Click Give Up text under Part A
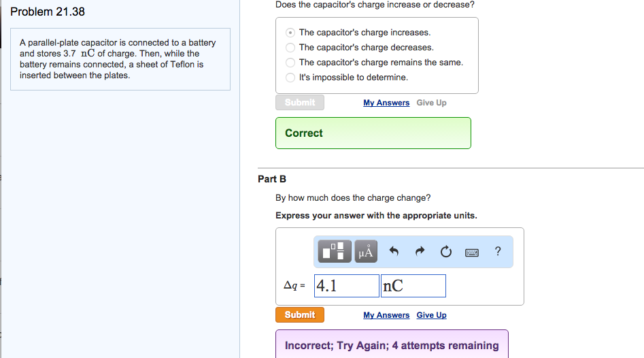Viewport: 644px width, 358px height. click(x=431, y=103)
